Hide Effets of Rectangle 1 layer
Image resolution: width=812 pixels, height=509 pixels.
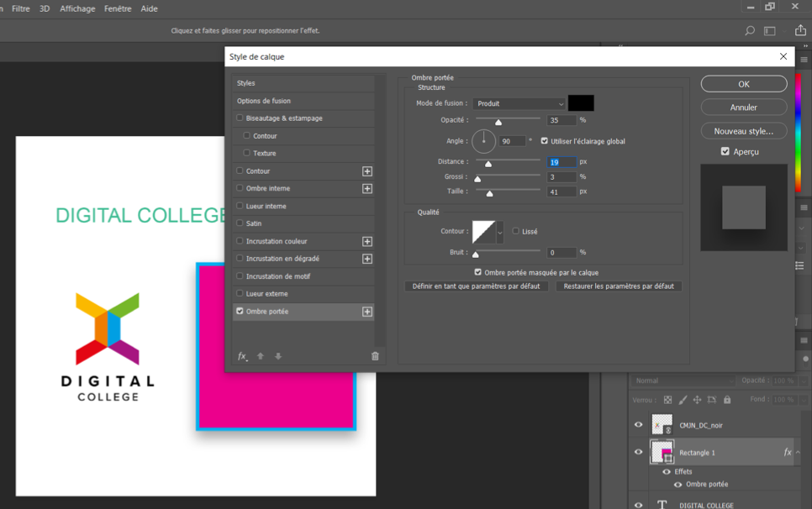pos(667,472)
